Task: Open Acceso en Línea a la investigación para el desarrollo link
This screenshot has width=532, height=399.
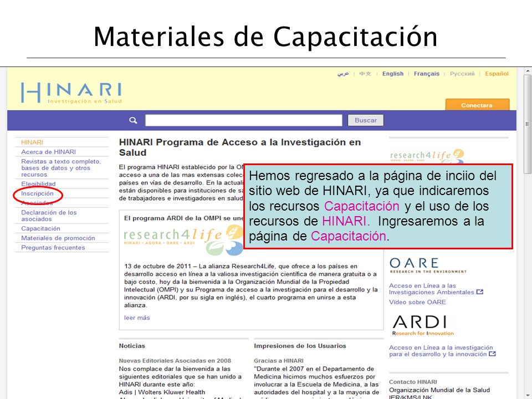Action: pos(441,351)
